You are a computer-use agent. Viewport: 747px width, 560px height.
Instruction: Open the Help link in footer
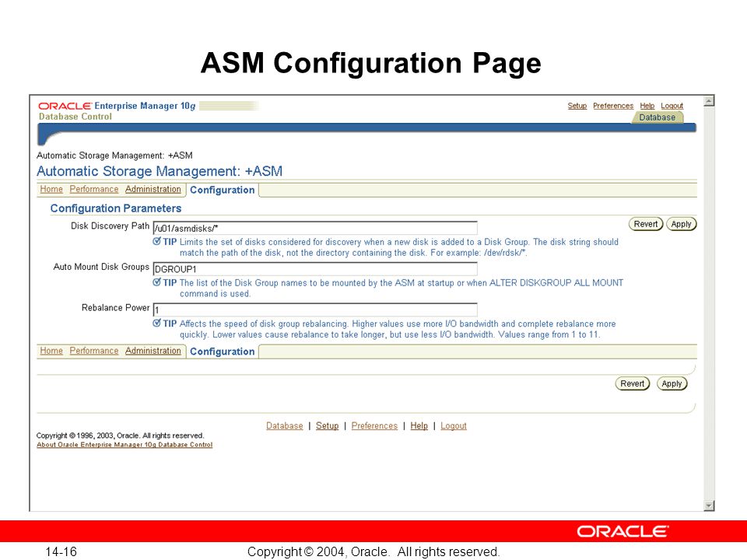pos(419,425)
